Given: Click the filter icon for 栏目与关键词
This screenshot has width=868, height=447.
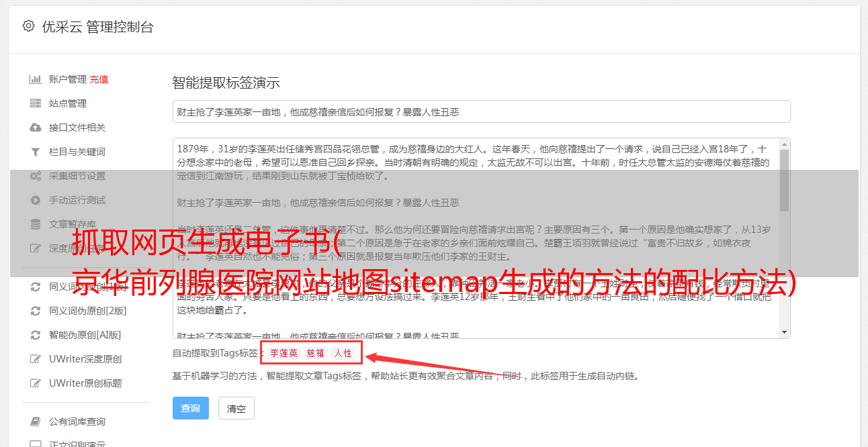Looking at the screenshot, I should point(36,152).
